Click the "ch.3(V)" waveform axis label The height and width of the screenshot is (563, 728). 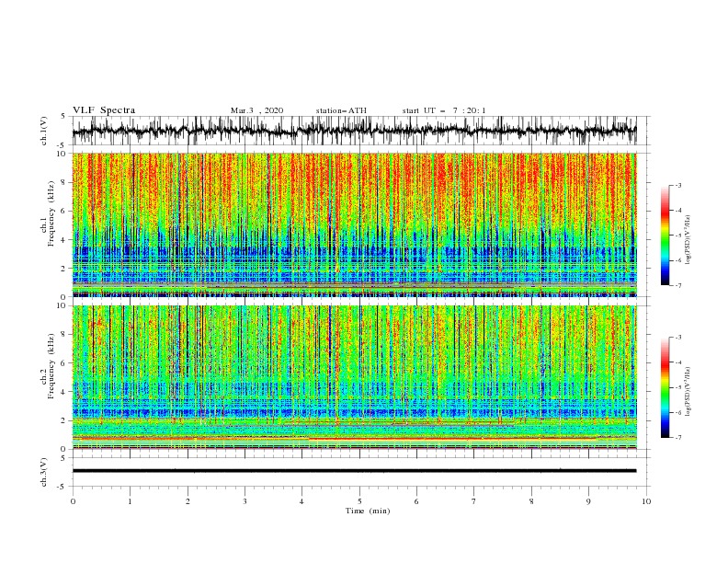click(x=44, y=472)
